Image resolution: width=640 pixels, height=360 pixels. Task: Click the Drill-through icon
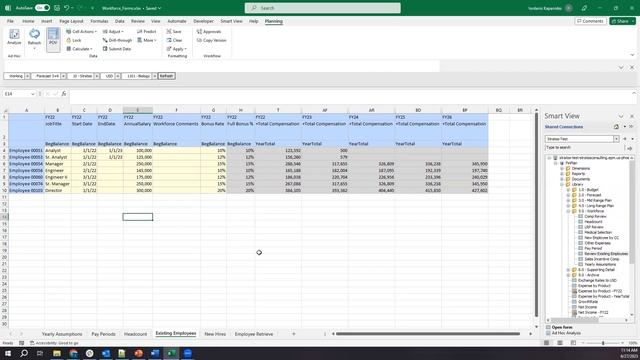coord(117,40)
